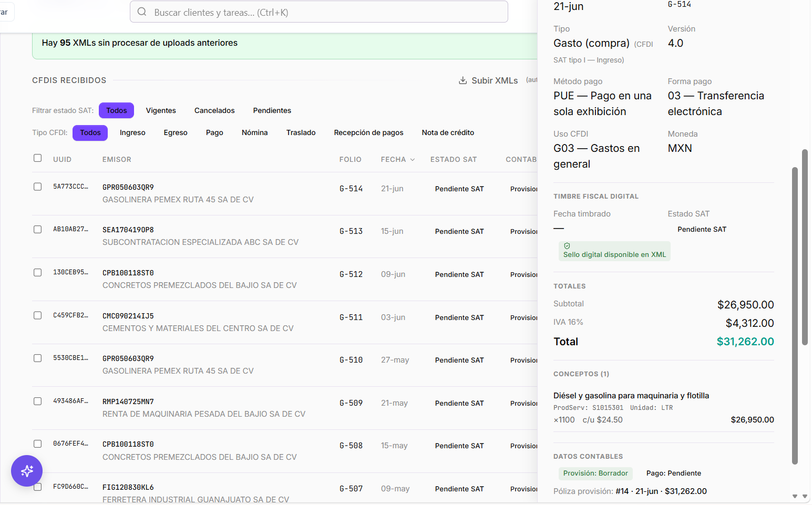Filter SAT status by Vigentes

point(161,110)
